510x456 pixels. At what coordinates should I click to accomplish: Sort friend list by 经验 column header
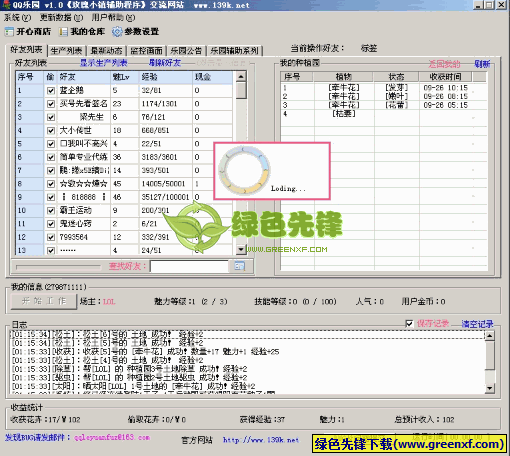166,77
